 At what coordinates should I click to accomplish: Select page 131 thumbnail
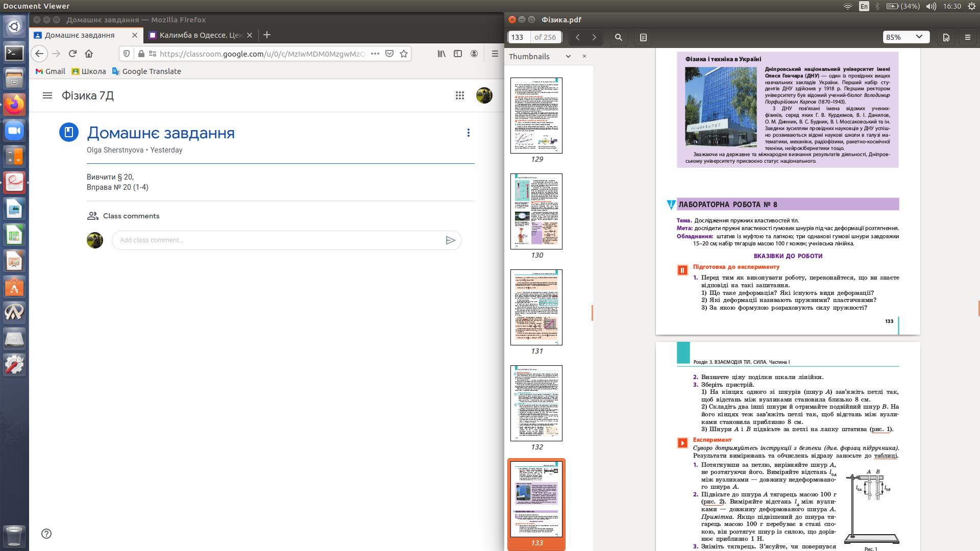pos(536,307)
